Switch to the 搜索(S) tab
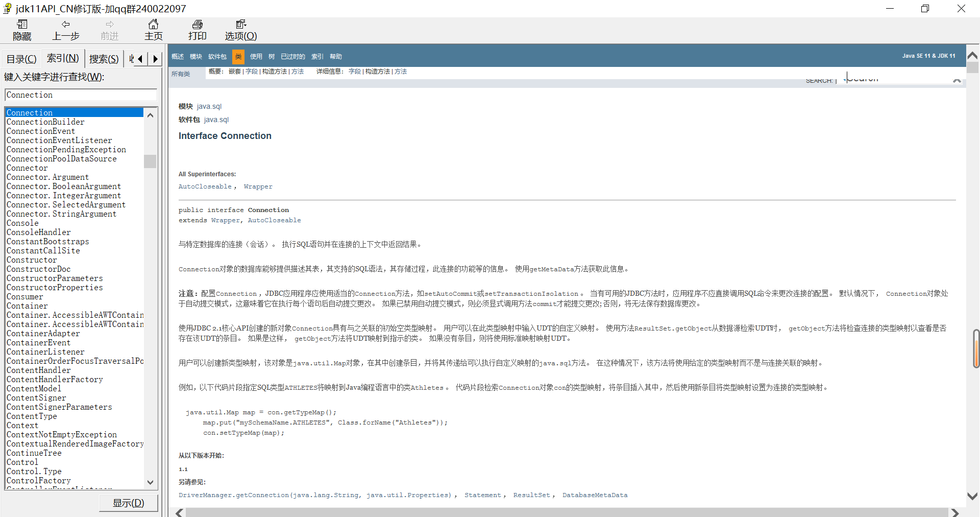This screenshot has height=517, width=980. click(x=104, y=59)
